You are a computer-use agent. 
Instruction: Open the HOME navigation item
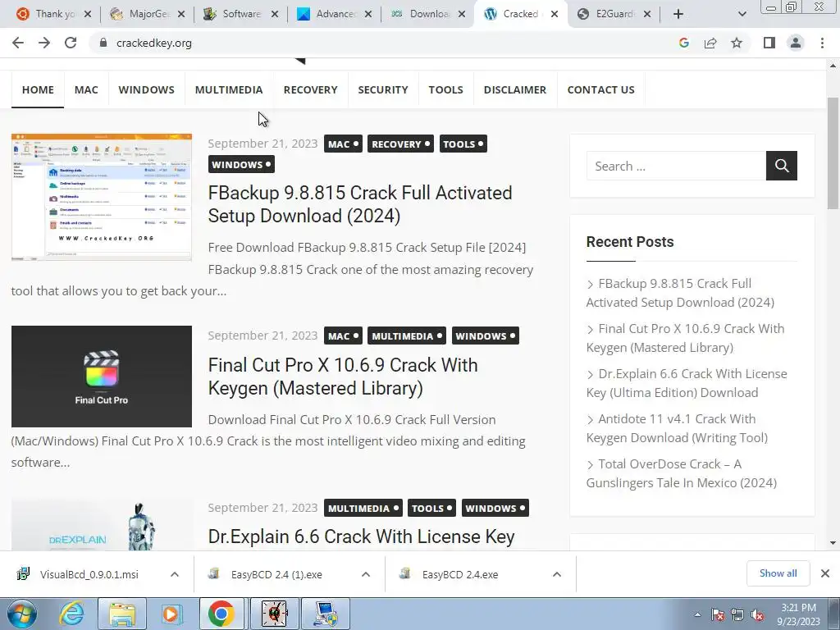coord(38,89)
